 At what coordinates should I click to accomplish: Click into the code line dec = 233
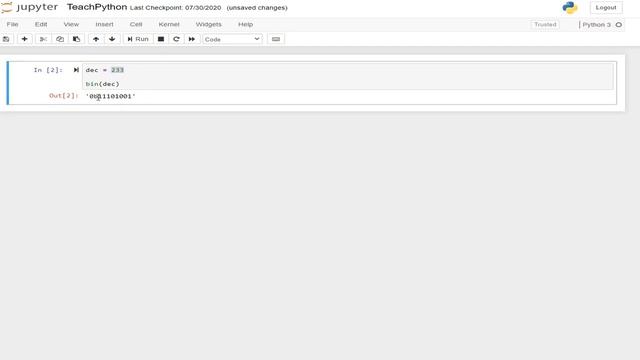(104, 70)
